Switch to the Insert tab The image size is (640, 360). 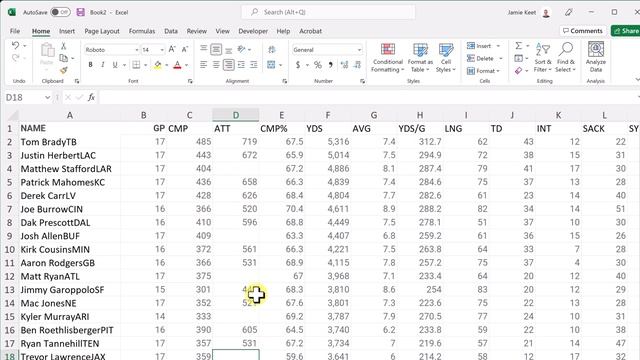67,31
